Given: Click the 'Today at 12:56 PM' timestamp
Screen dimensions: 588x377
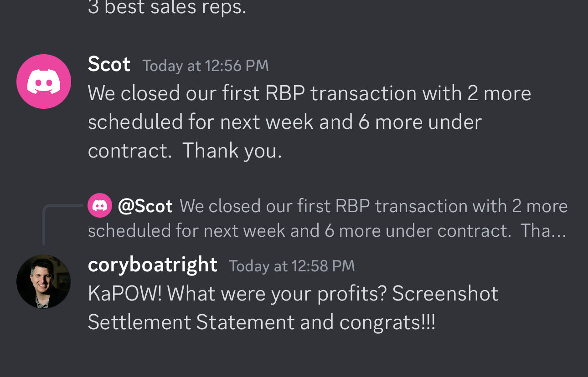Looking at the screenshot, I should [x=205, y=66].
